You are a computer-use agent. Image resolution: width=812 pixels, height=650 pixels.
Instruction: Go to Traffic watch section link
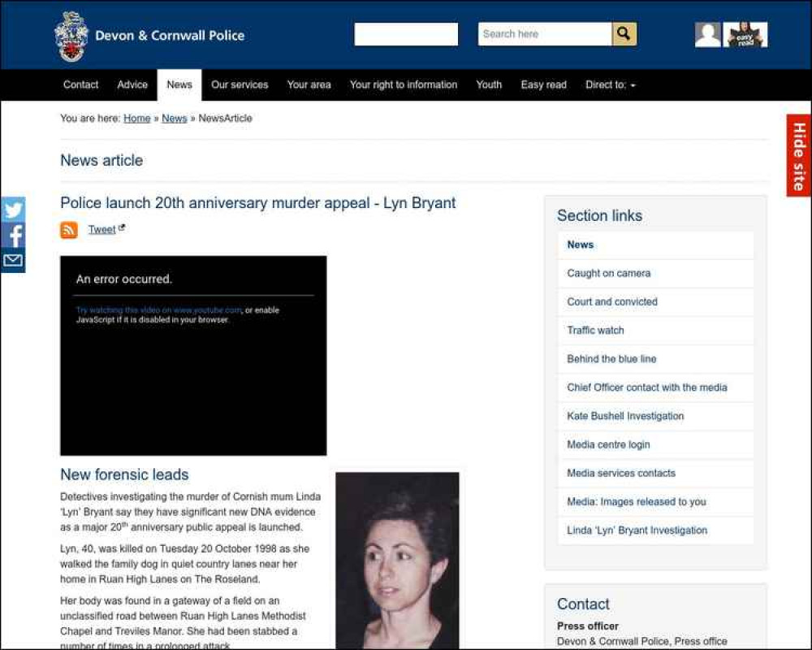[x=655, y=330]
